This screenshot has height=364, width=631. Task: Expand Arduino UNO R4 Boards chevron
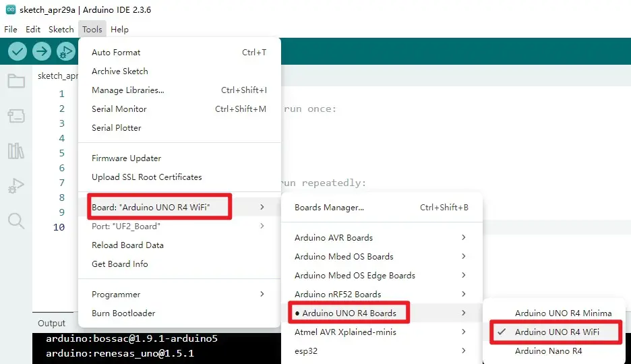click(464, 313)
